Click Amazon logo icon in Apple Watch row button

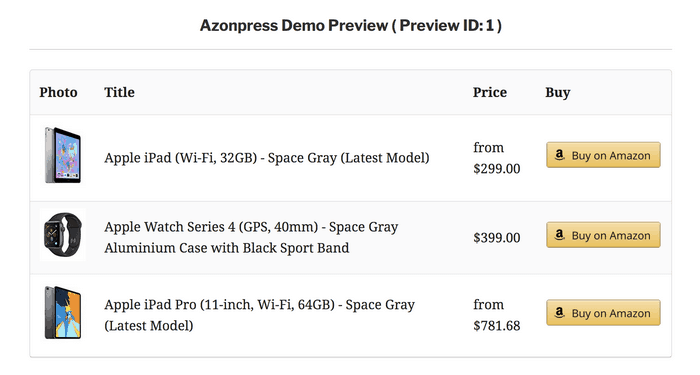559,235
